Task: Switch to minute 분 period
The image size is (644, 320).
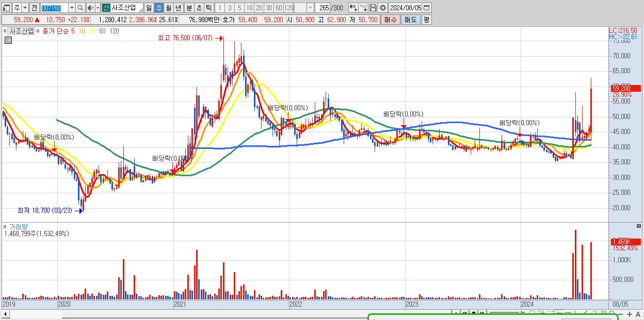Action: coord(189,8)
